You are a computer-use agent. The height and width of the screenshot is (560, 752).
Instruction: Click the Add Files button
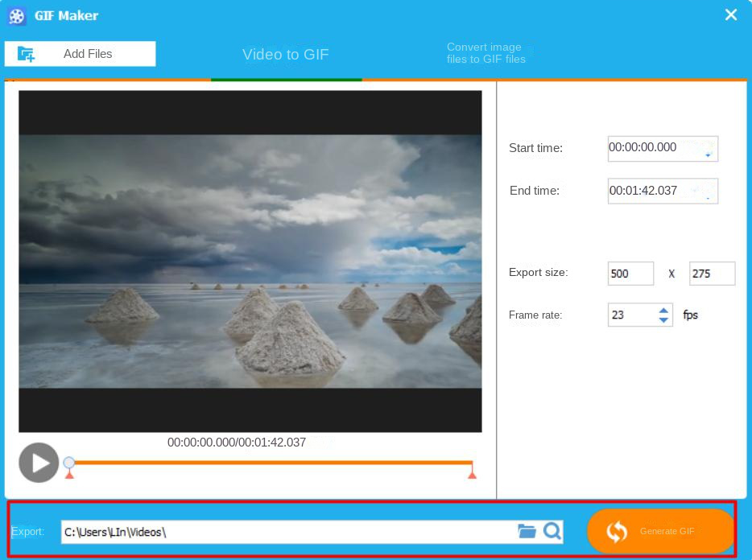point(80,53)
